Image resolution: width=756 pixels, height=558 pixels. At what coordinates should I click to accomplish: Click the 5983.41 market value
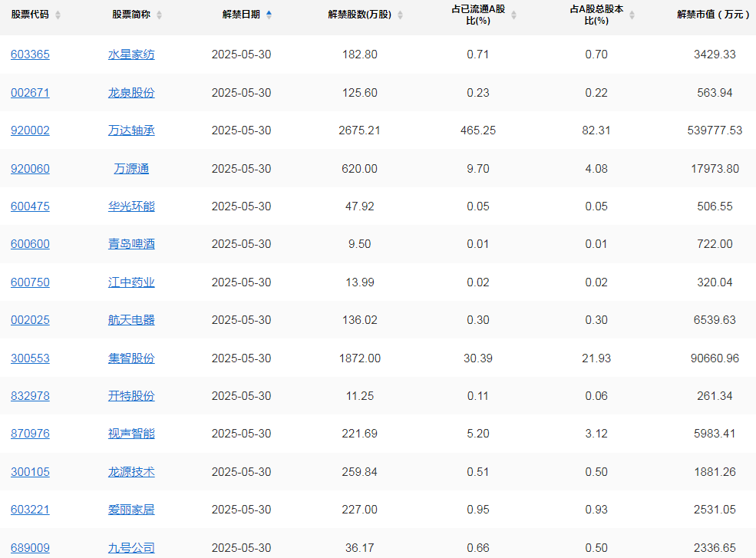tap(715, 434)
